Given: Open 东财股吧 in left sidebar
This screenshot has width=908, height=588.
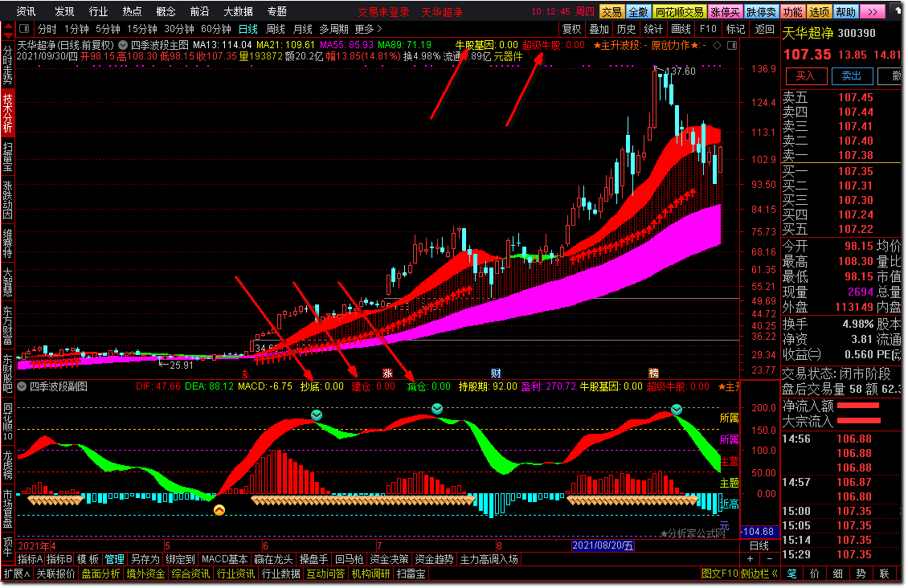Looking at the screenshot, I should (x=7, y=373).
